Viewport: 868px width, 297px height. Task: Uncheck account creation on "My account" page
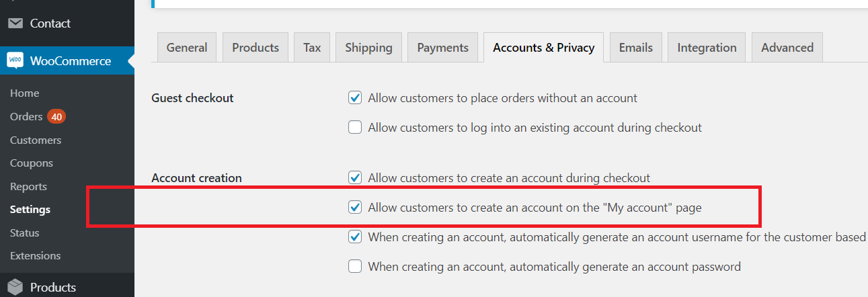(355, 208)
